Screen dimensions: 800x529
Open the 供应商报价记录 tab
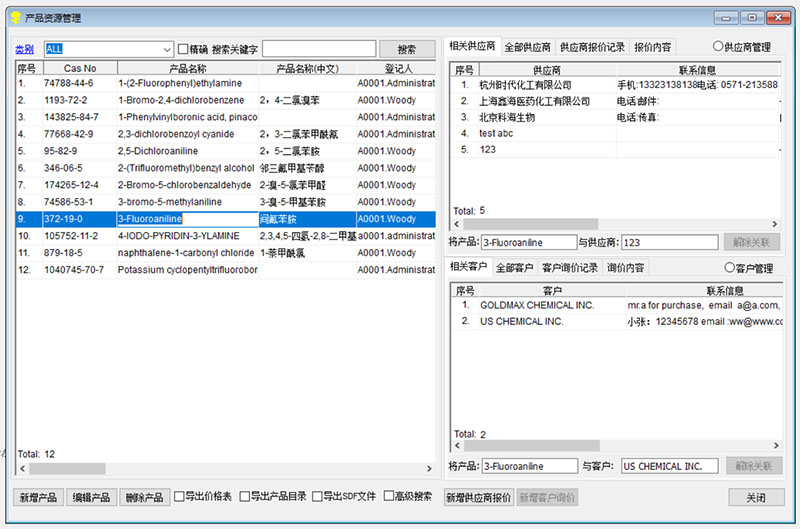(x=592, y=47)
